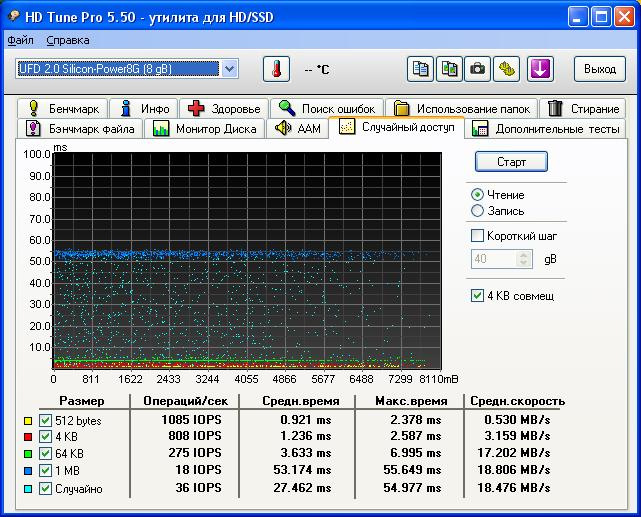Click the 1085 IOPS value
This screenshot has height=517, width=641.
click(x=191, y=420)
